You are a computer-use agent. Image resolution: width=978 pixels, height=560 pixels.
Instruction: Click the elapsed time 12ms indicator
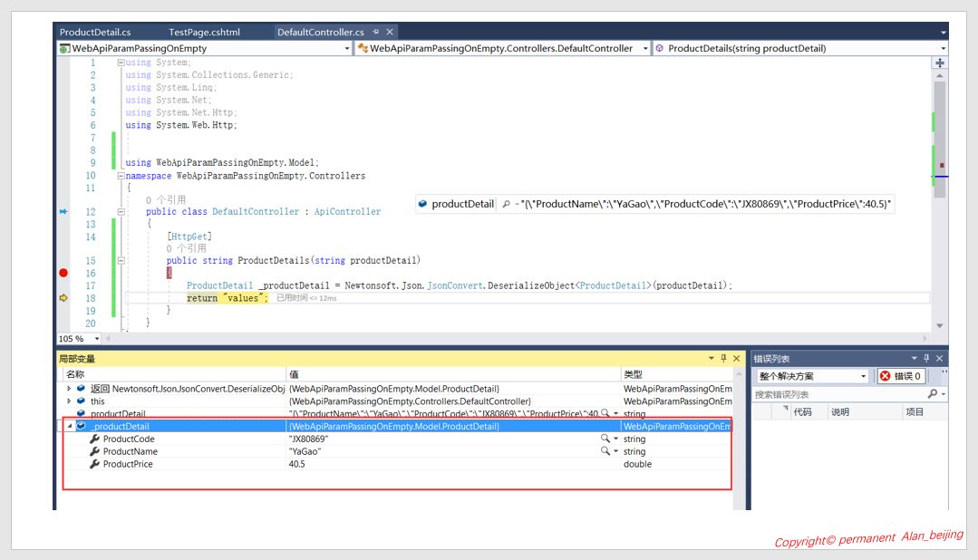pos(306,298)
